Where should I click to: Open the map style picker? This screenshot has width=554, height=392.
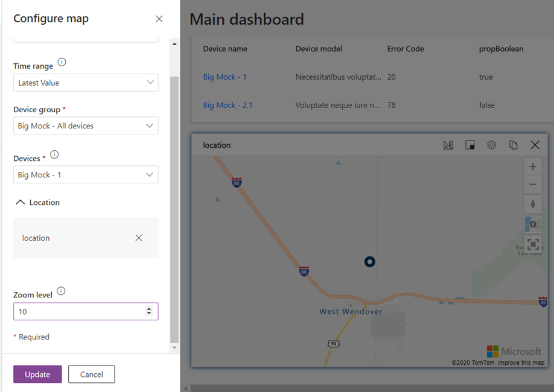(x=533, y=224)
